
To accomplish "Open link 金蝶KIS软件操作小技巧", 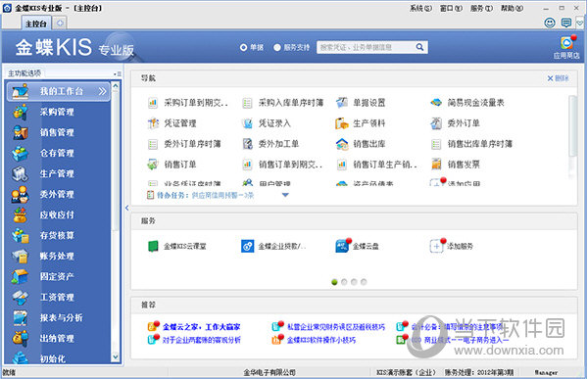I will click(321, 340).
